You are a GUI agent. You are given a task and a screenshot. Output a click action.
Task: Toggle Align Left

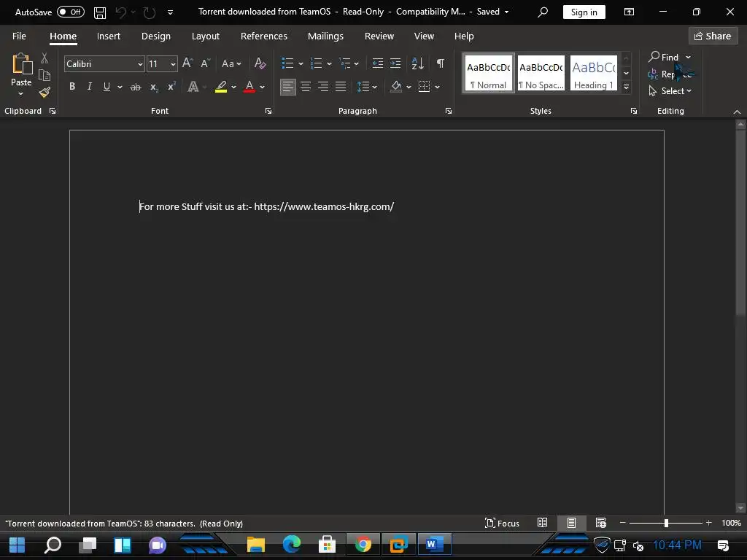pos(287,86)
